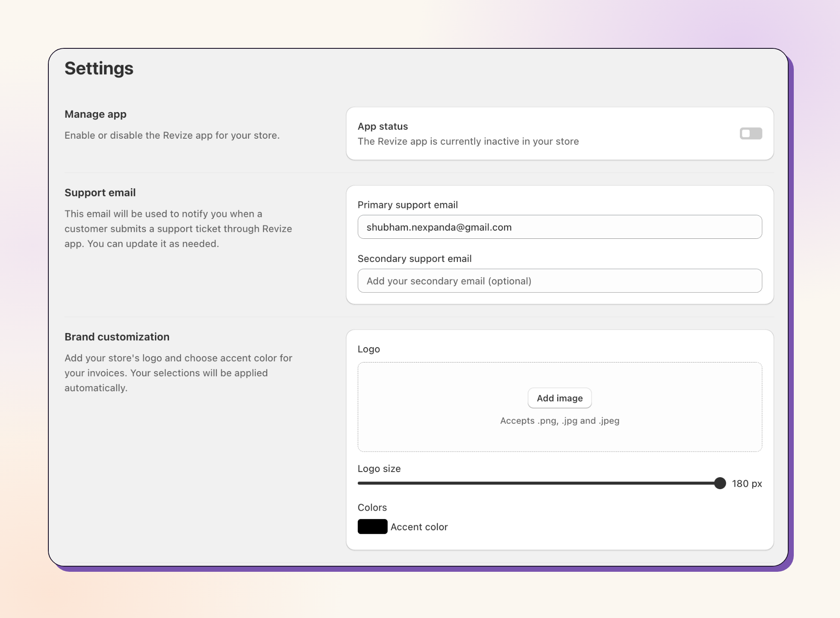Click the Support email section title

click(100, 193)
